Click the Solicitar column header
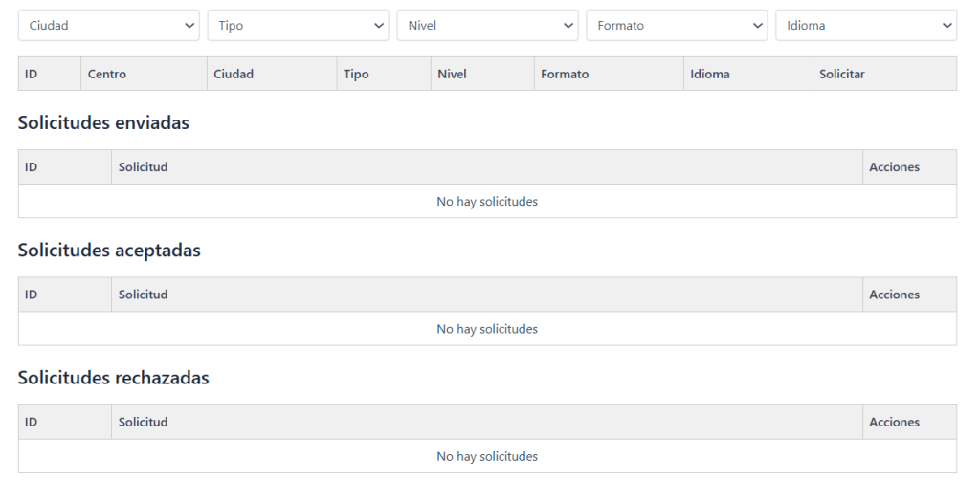Viewport: 980px width, 481px height. 842,74
